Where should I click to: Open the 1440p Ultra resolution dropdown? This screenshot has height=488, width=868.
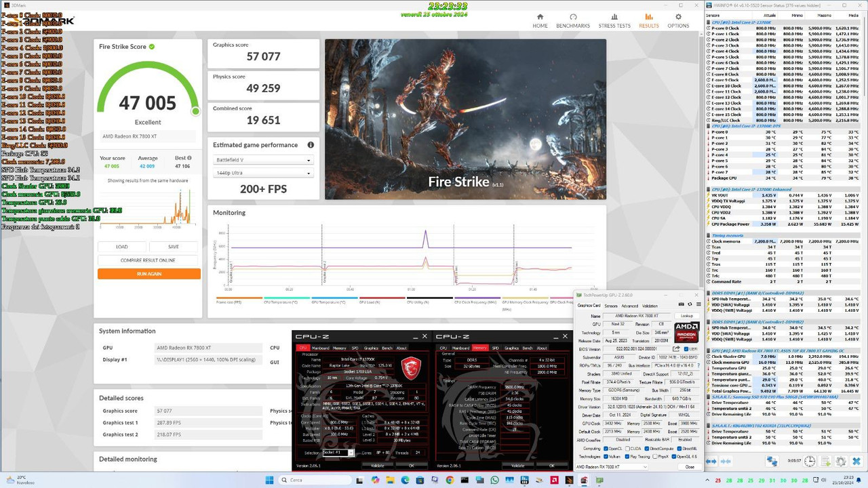tap(262, 174)
